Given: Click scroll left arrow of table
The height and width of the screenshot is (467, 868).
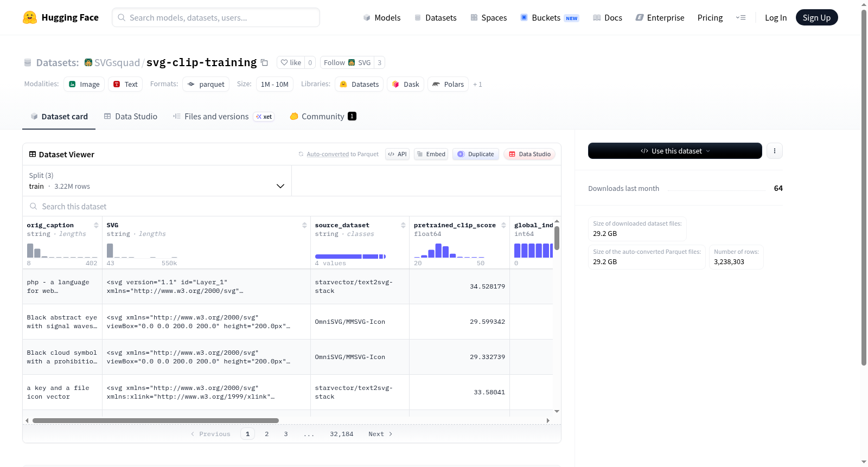Looking at the screenshot, I should 27,420.
